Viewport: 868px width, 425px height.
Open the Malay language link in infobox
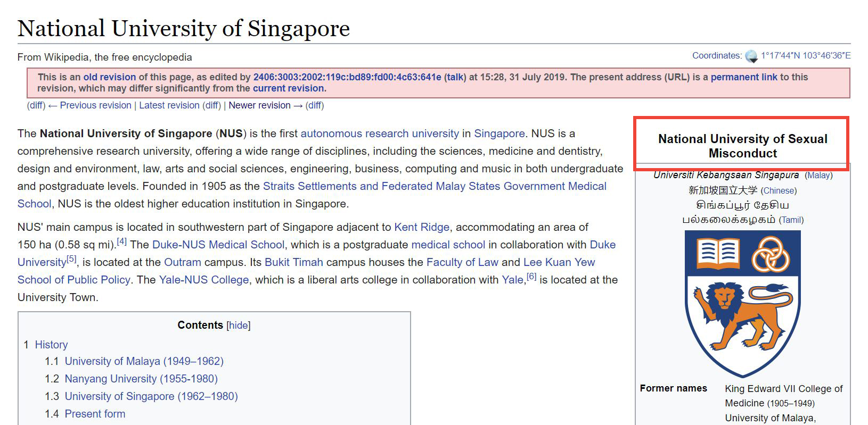[x=818, y=175]
